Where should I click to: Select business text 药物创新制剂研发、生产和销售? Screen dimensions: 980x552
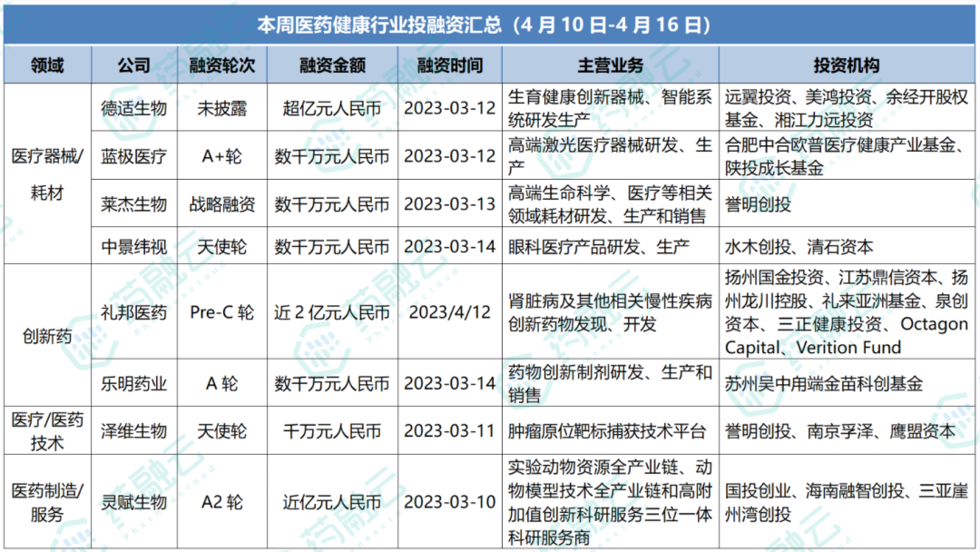point(610,383)
